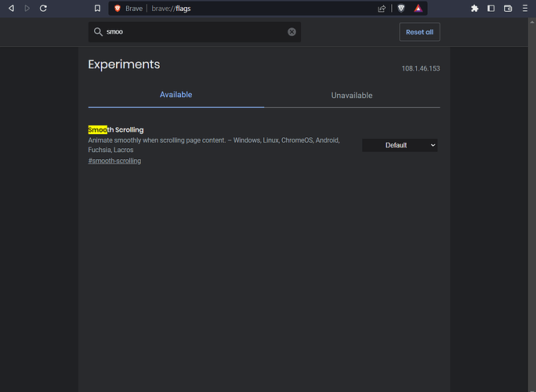Go back to the previous page
Screen dimensions: 536x392
coord(11,8)
